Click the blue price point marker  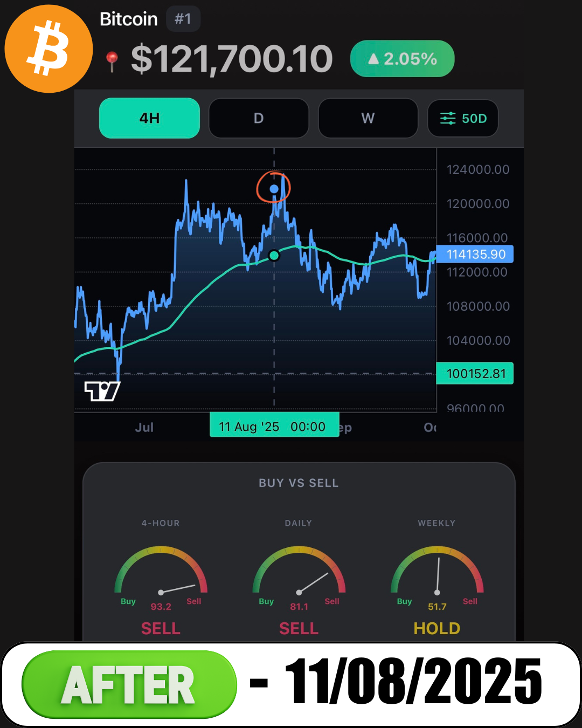274,189
